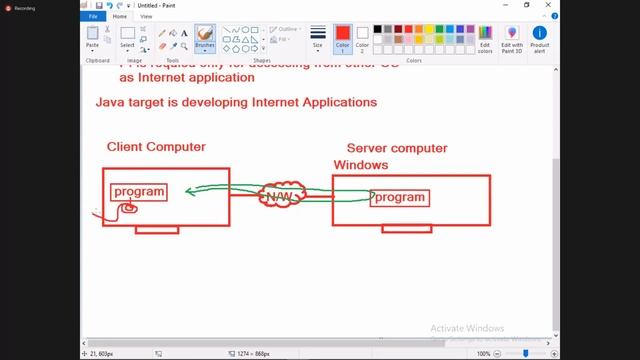The image size is (640, 360).
Task: Select the Line shape
Action: 227,30
